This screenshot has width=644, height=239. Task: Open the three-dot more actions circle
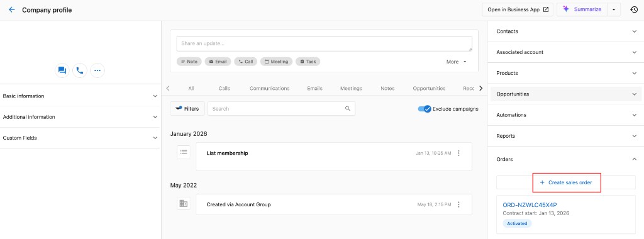point(97,70)
